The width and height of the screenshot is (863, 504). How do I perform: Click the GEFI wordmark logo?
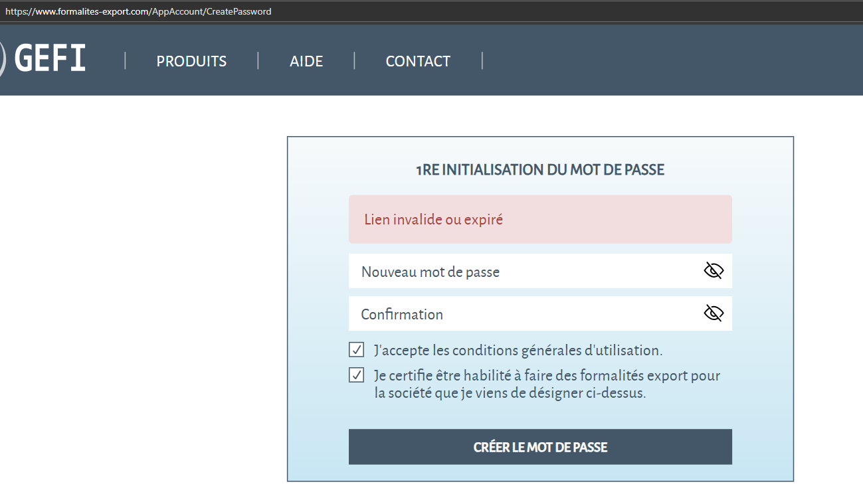tap(50, 60)
